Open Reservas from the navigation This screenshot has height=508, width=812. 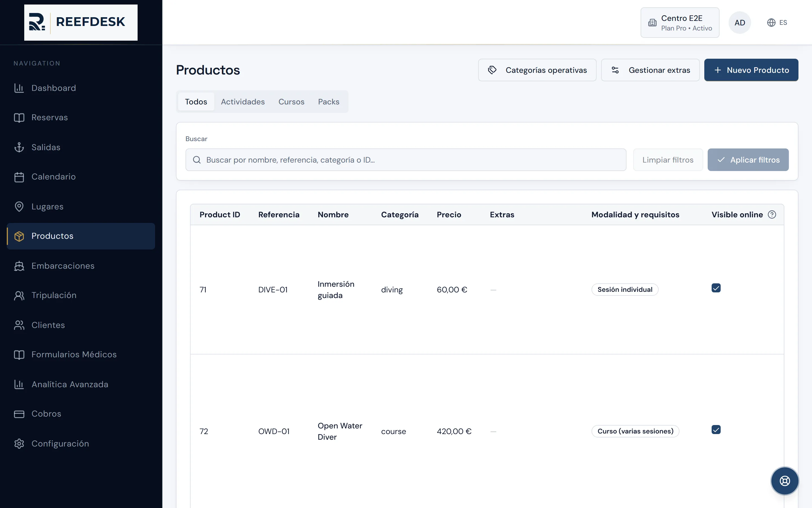click(x=81, y=118)
